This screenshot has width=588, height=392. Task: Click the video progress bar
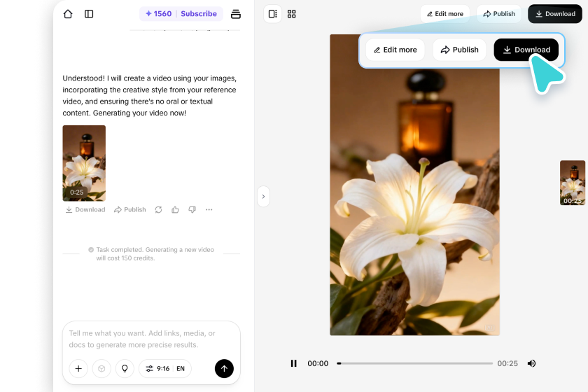[414, 363]
